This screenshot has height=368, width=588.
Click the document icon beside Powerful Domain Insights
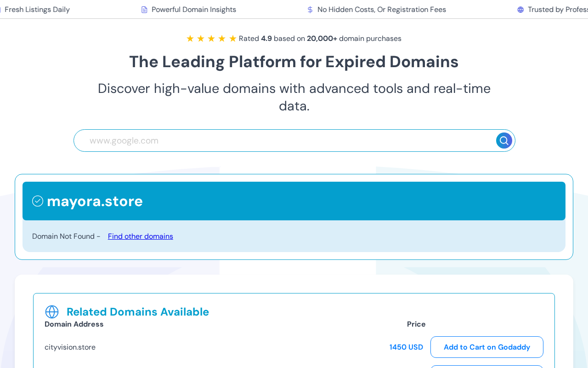144,10
